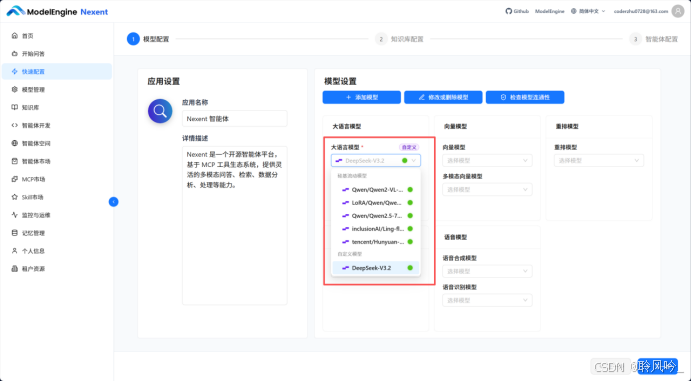The height and width of the screenshot is (381, 692).
Task: Click the user avatar icon
Action: (x=677, y=11)
